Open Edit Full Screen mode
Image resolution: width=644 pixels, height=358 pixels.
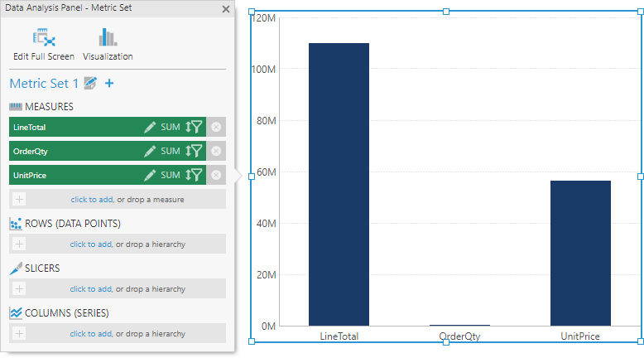point(43,44)
